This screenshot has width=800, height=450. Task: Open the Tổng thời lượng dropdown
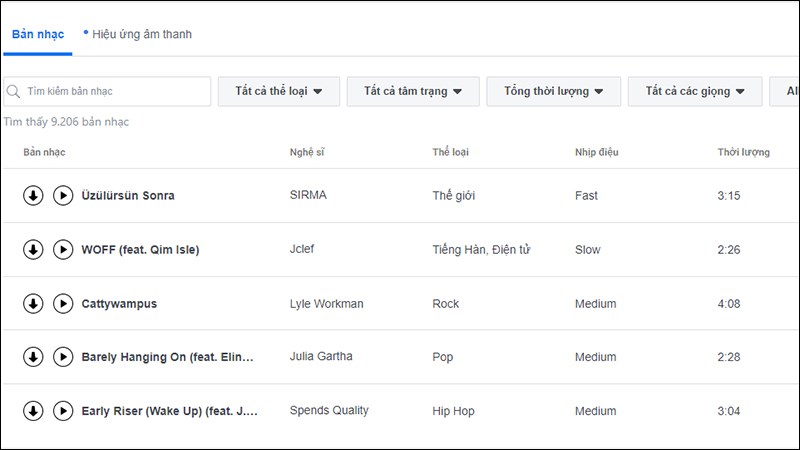pos(554,91)
